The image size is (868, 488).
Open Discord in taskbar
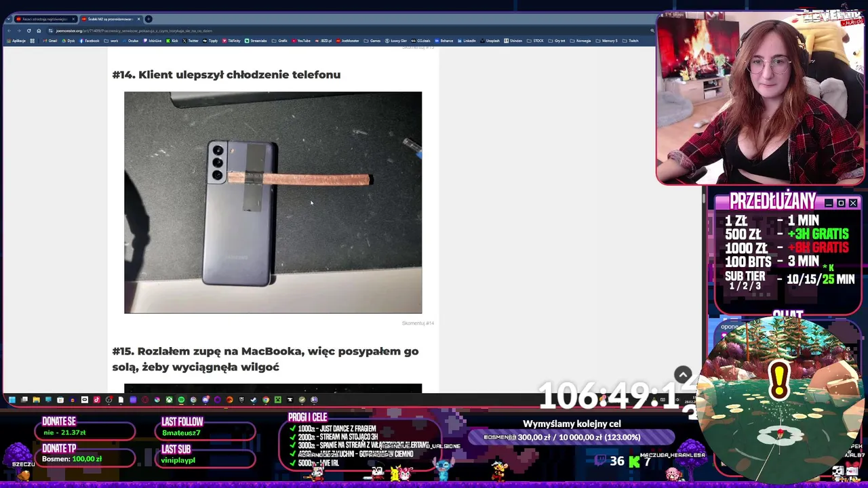click(205, 400)
